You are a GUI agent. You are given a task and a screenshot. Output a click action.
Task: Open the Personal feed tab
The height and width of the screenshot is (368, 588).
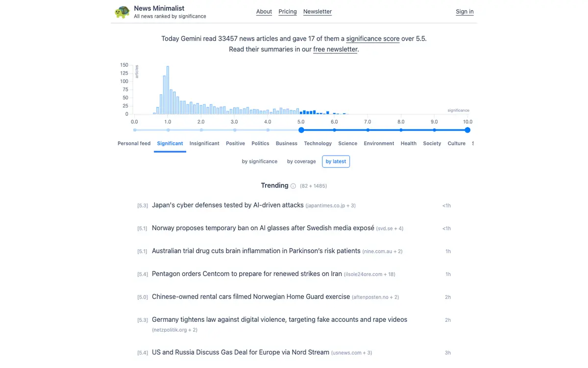point(134,143)
